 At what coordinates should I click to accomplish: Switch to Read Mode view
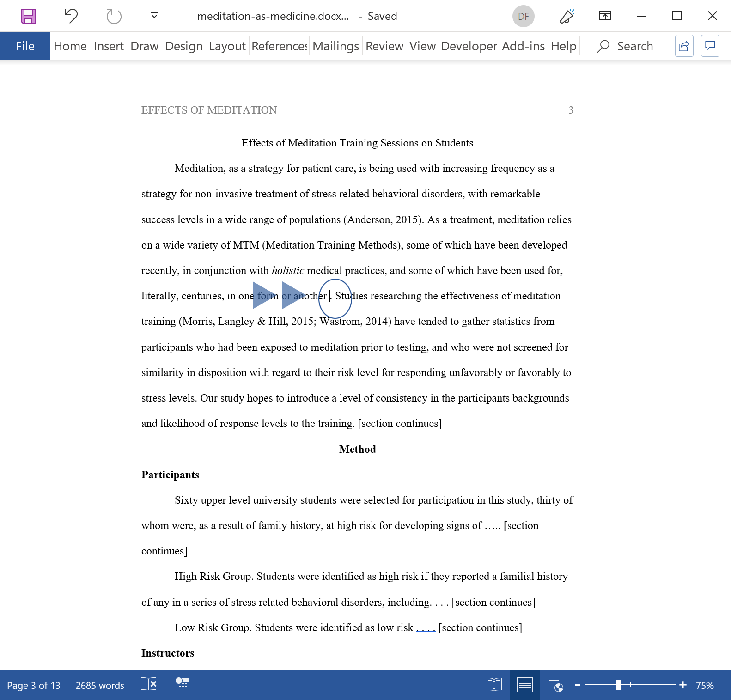pyautogui.click(x=494, y=685)
